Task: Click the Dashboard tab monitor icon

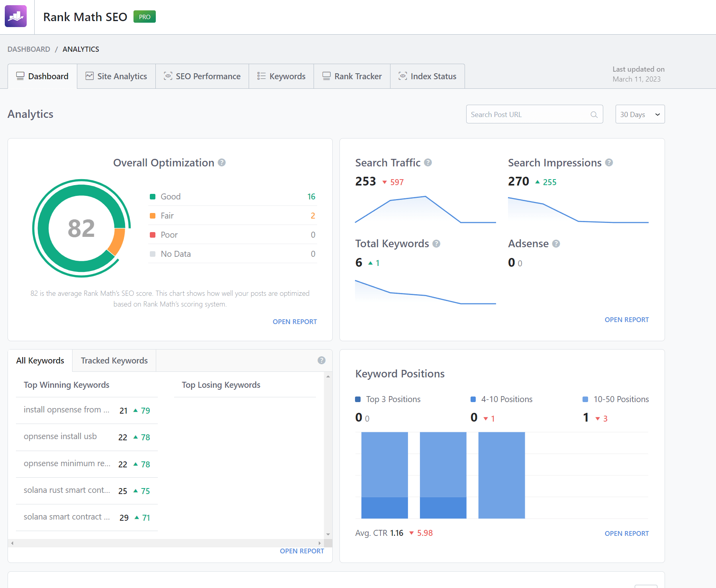Action: tap(20, 76)
